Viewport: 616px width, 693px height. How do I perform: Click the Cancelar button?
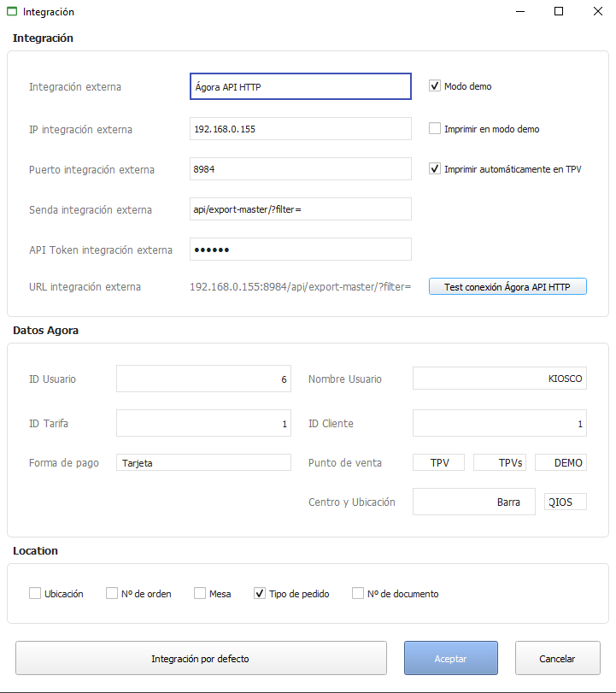(558, 658)
